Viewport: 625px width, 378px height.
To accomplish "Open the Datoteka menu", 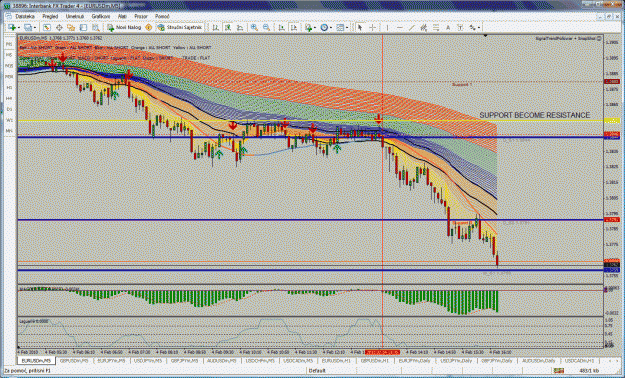I will pos(25,17).
